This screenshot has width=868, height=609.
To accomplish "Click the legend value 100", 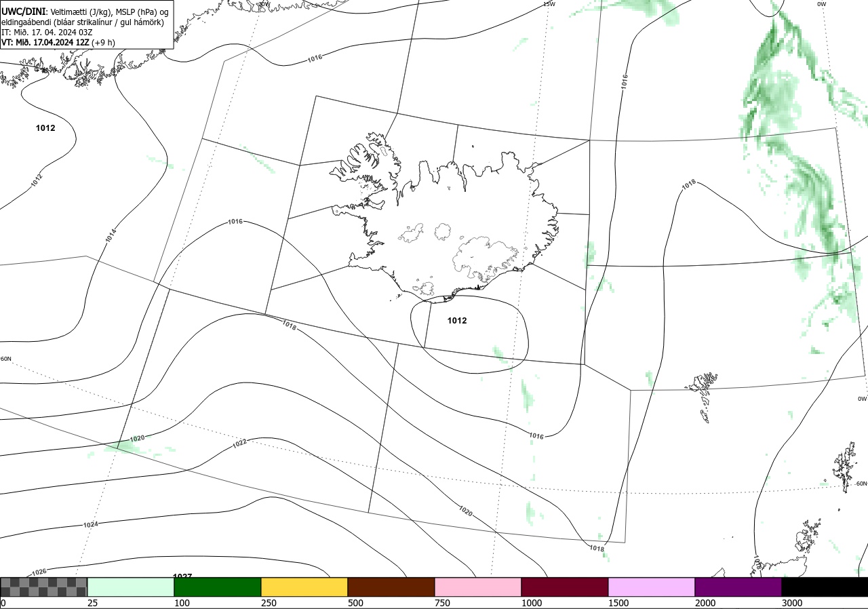I will tap(181, 603).
